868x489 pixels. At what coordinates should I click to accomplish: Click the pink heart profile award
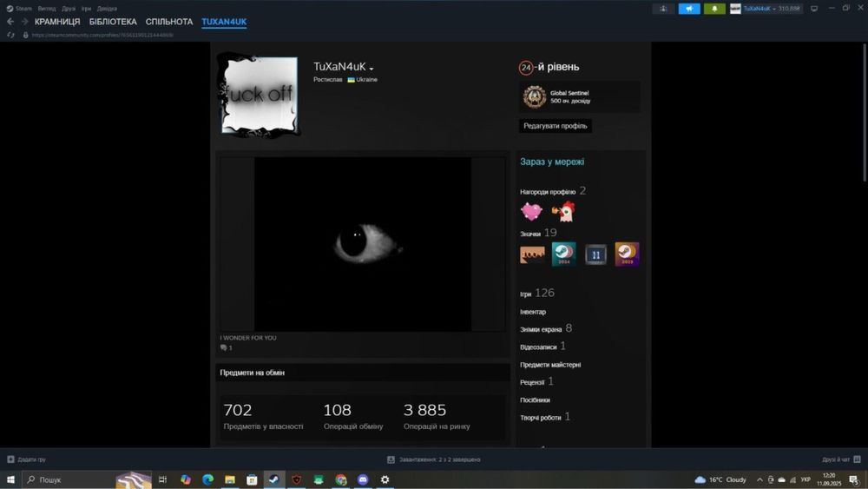click(x=531, y=212)
